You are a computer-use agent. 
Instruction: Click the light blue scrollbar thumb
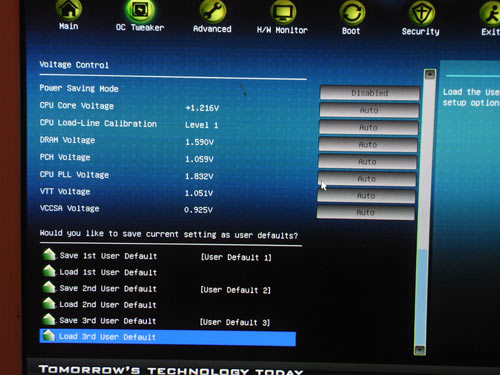tap(421, 298)
